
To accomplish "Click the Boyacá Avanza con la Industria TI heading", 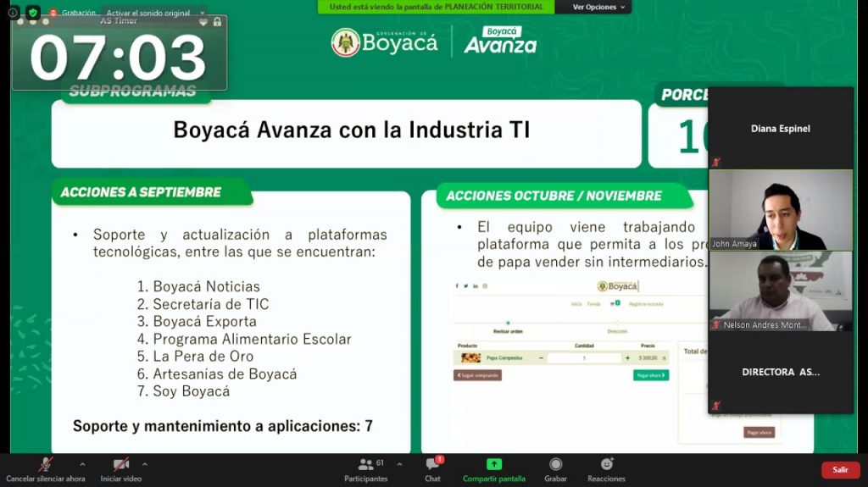I will click(352, 130).
